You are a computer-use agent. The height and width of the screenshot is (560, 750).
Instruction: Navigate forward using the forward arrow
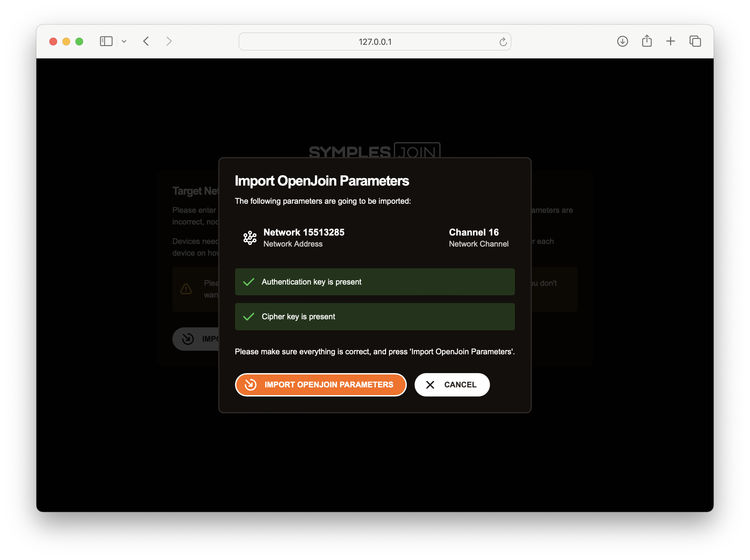pyautogui.click(x=169, y=41)
